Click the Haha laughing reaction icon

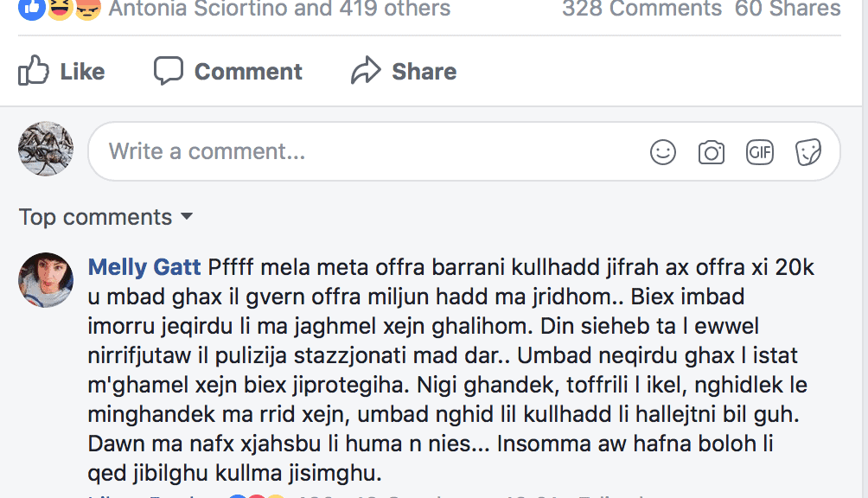tap(59, 8)
